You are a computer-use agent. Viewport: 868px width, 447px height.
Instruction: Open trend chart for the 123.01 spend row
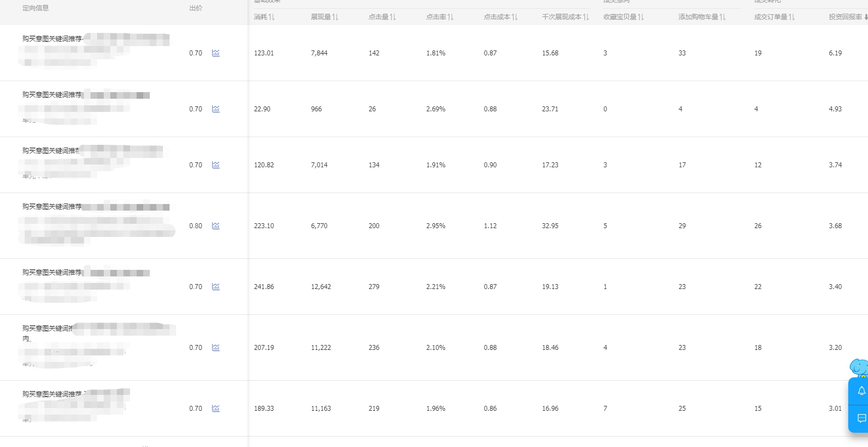(216, 53)
